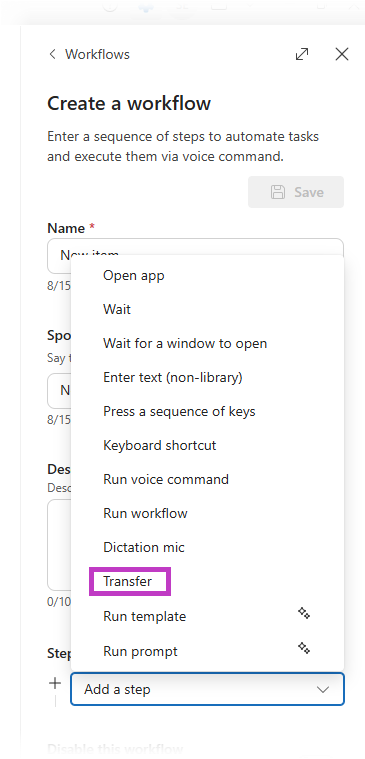Click the sparkle icon beside Run template

(304, 614)
